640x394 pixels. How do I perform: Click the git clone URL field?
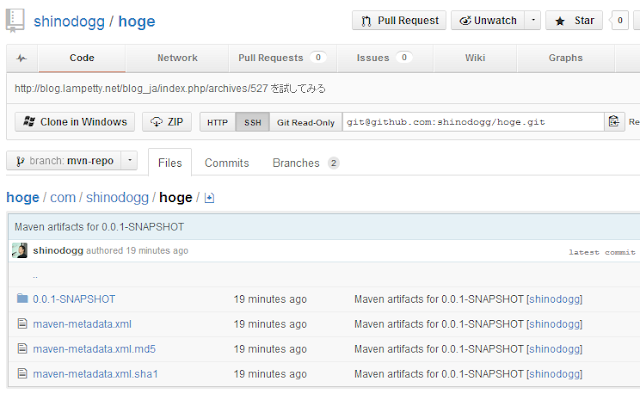point(473,122)
